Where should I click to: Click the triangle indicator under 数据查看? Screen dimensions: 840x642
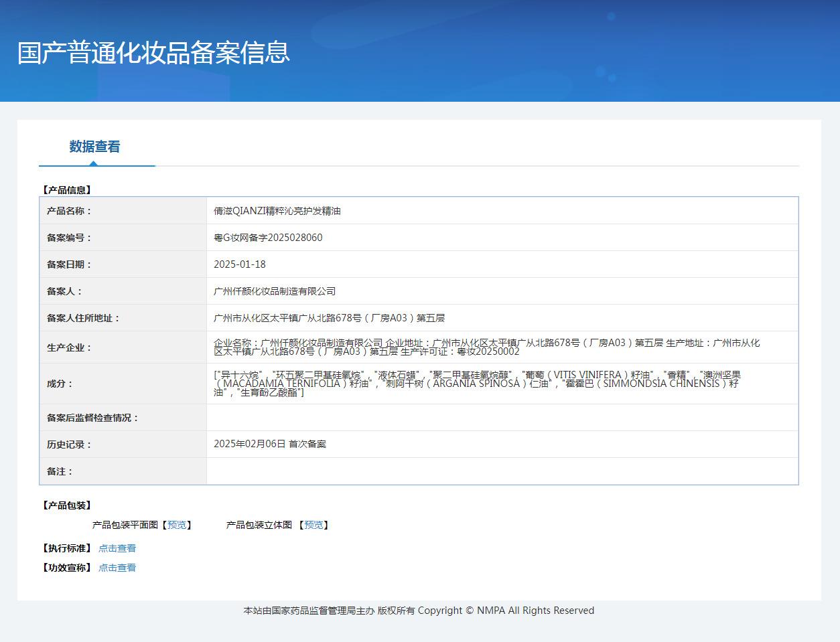[93, 163]
